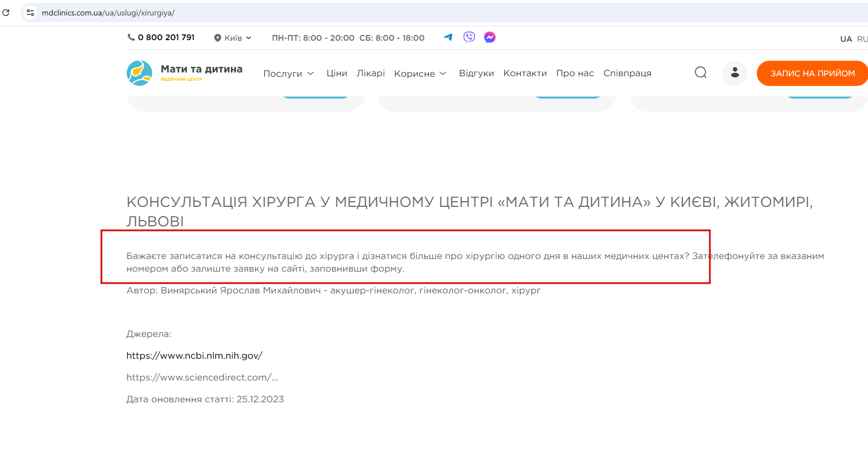Open the Відгуки menu item
Image resolution: width=868 pixels, height=455 pixels.
coord(476,73)
